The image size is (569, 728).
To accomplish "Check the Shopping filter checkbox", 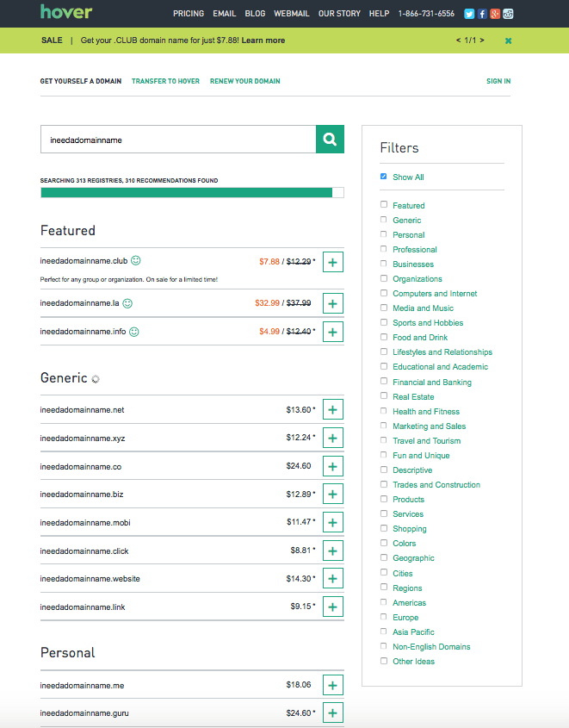I will click(x=384, y=528).
